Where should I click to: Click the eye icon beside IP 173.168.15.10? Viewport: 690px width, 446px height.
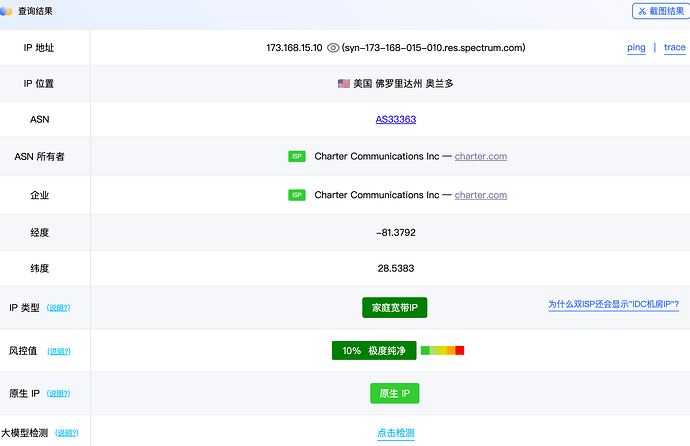(333, 48)
